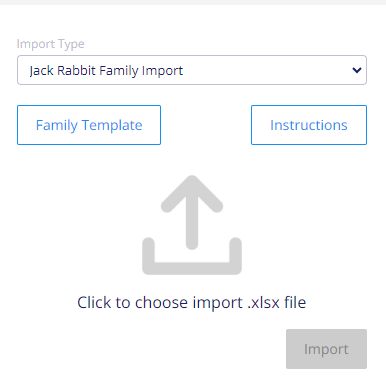Download the Family Template

point(89,125)
